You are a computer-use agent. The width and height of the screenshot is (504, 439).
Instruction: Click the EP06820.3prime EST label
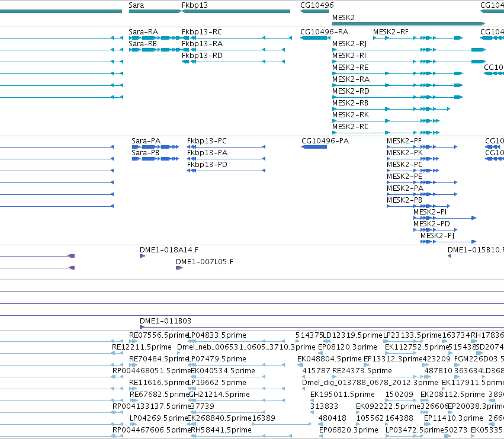pos(349,430)
